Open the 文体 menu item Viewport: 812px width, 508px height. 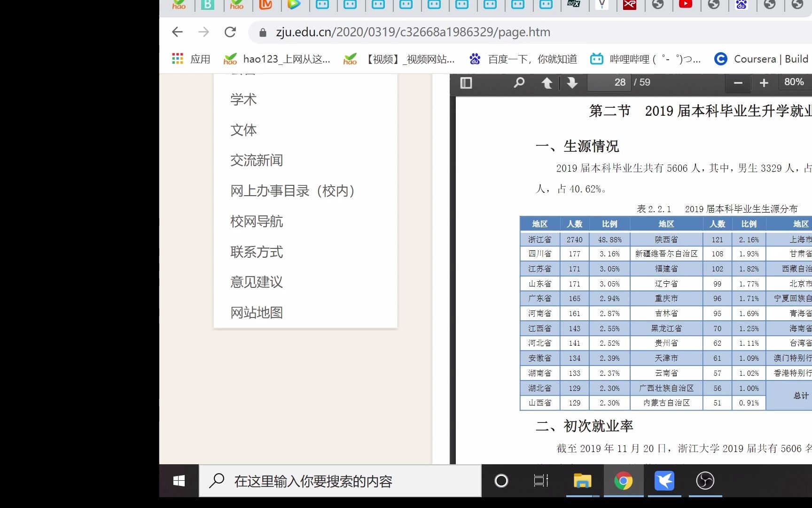(243, 130)
